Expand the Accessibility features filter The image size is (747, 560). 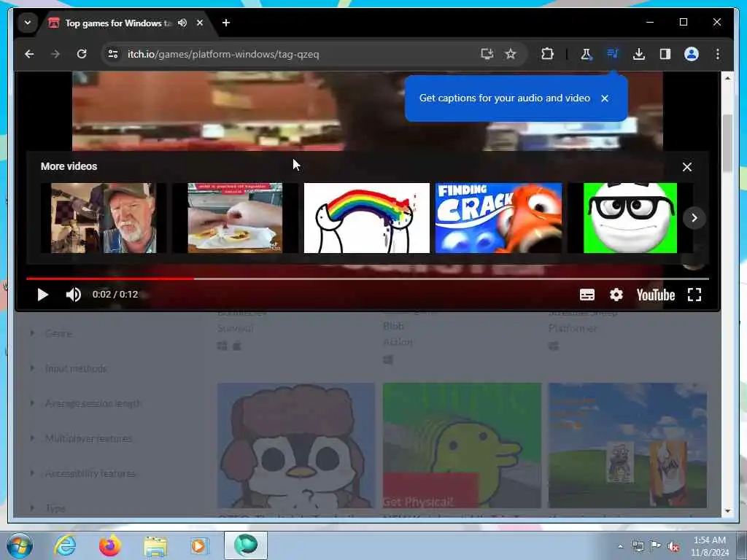pos(90,473)
